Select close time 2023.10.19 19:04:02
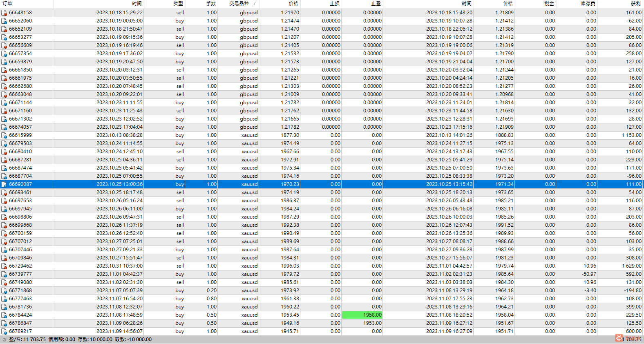644x344 pixels. click(x=449, y=54)
